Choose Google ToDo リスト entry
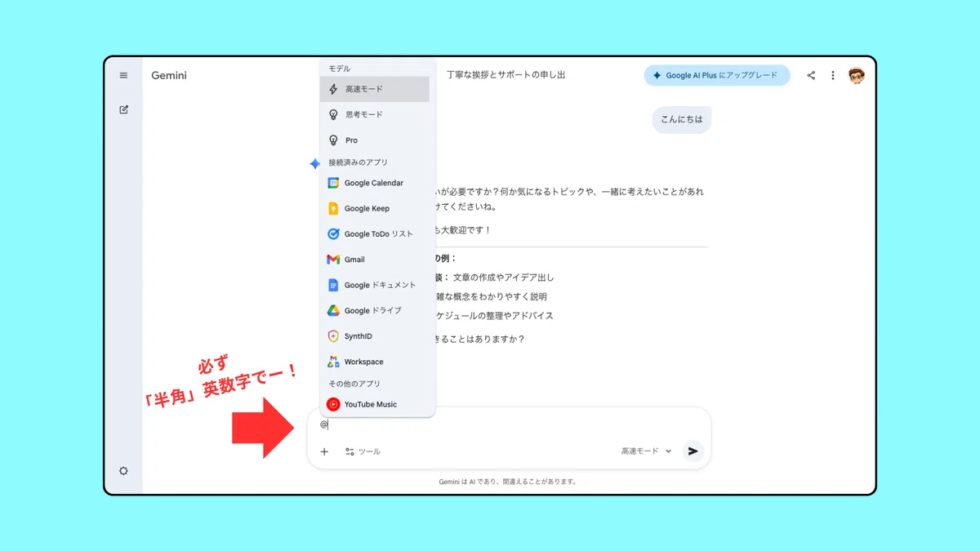 [x=375, y=233]
